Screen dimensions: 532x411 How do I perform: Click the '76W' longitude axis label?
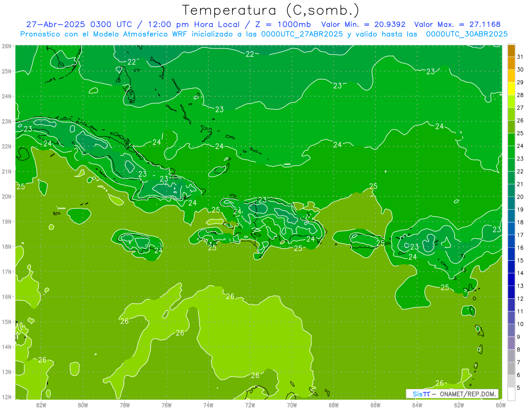tap(167, 405)
